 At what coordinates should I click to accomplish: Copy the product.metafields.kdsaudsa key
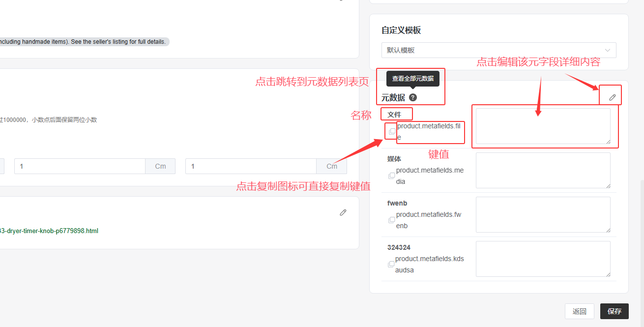click(x=391, y=264)
